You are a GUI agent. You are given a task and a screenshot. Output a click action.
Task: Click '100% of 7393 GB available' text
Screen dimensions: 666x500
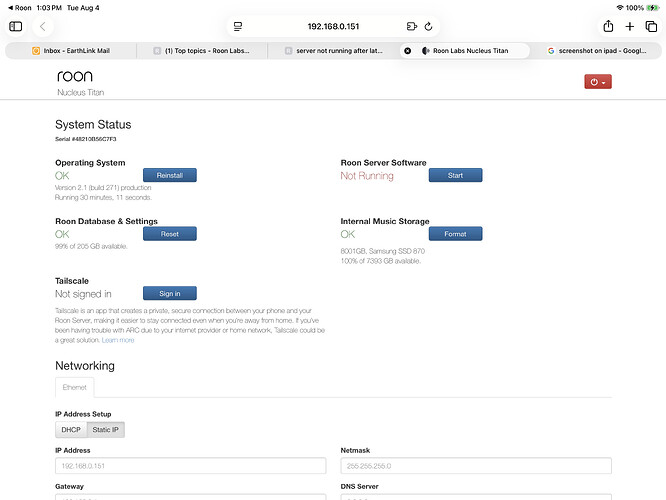point(381,261)
